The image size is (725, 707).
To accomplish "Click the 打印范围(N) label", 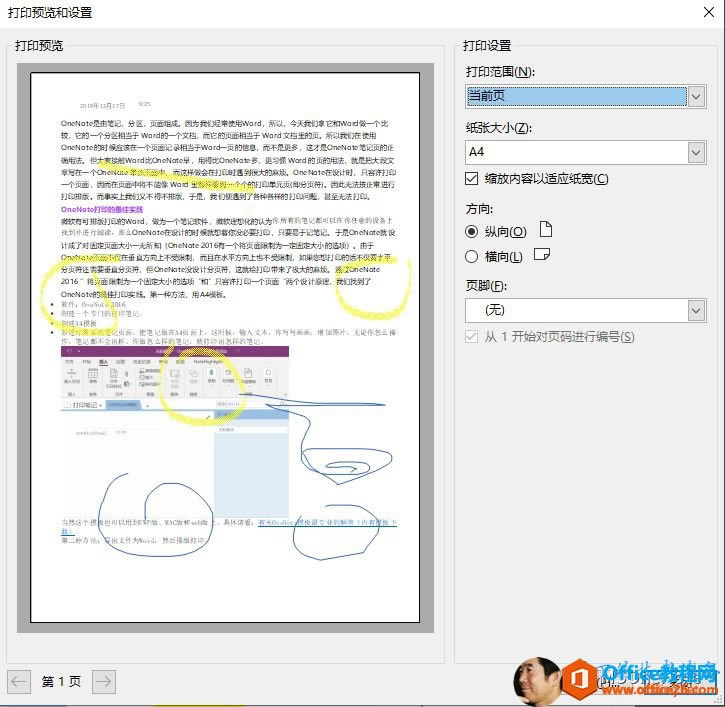I will coord(500,72).
